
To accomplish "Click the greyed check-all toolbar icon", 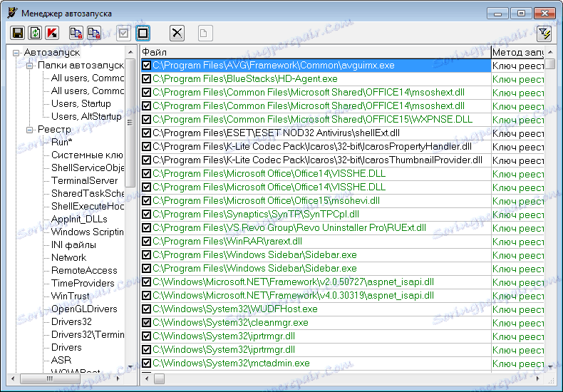I will (x=123, y=33).
